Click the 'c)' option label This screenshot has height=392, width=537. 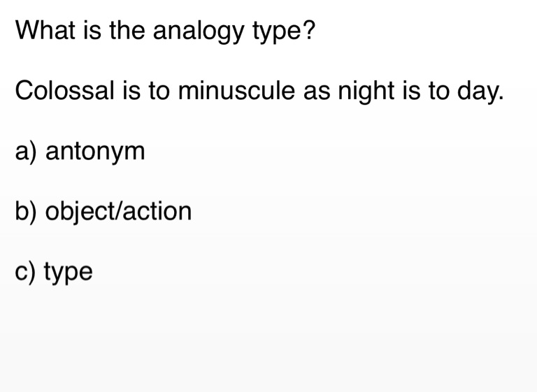25,272
